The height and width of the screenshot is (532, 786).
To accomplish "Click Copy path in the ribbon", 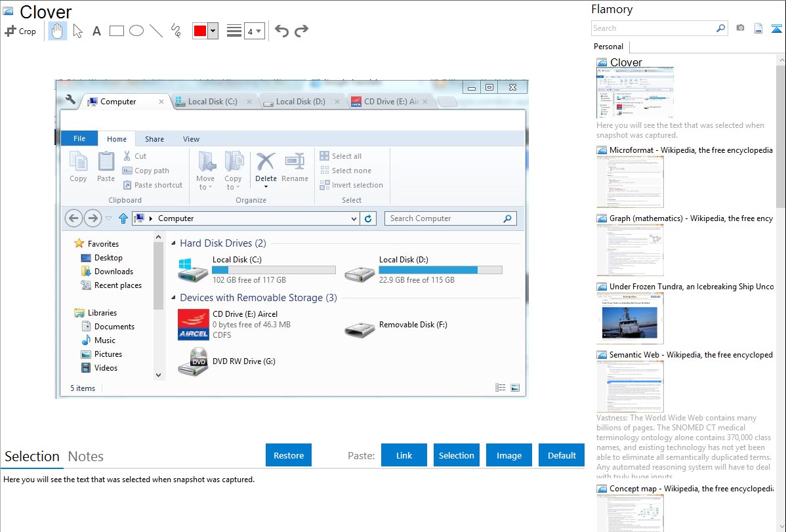I will click(146, 171).
